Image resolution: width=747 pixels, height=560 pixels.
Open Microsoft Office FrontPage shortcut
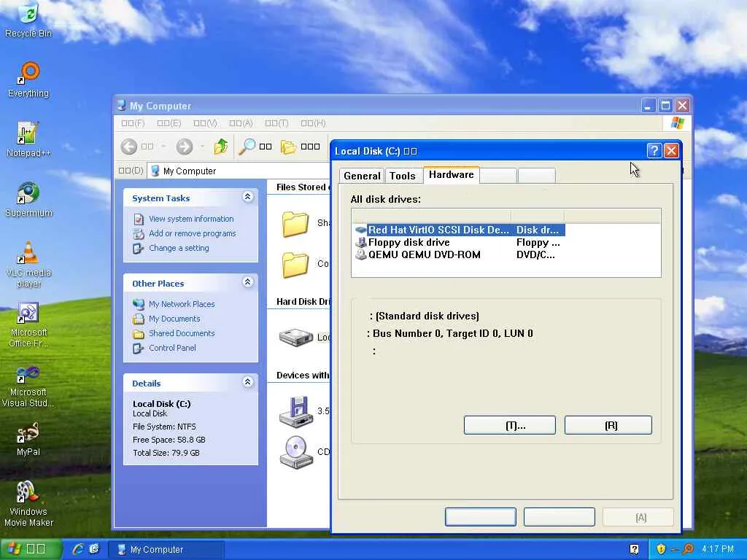(x=28, y=324)
